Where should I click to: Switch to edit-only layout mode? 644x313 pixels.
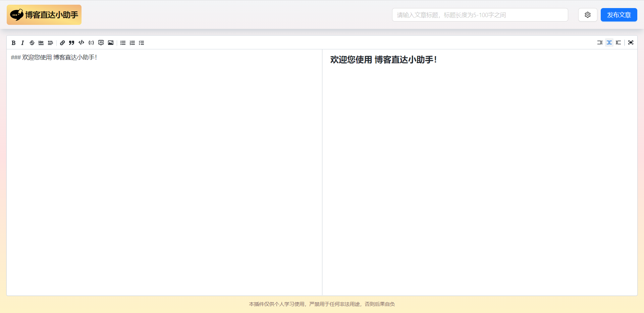tap(600, 42)
